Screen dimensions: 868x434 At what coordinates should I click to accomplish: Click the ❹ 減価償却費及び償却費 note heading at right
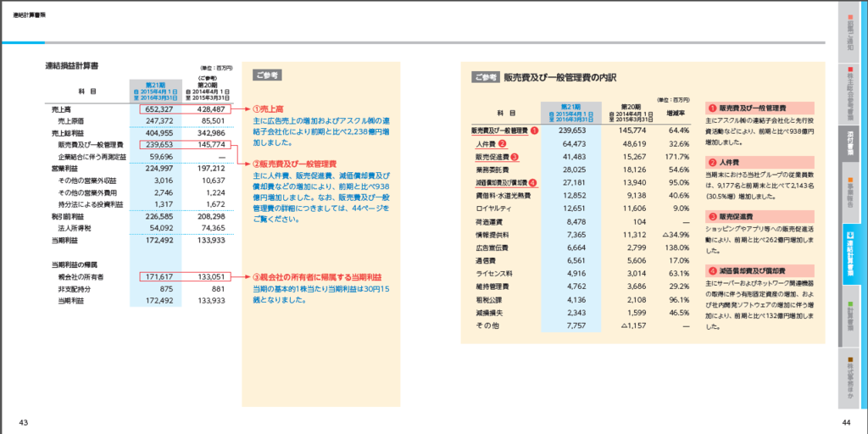[x=759, y=270]
